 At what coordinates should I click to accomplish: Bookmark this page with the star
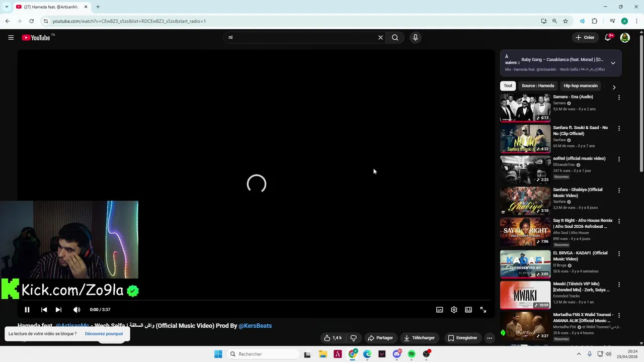point(566,21)
